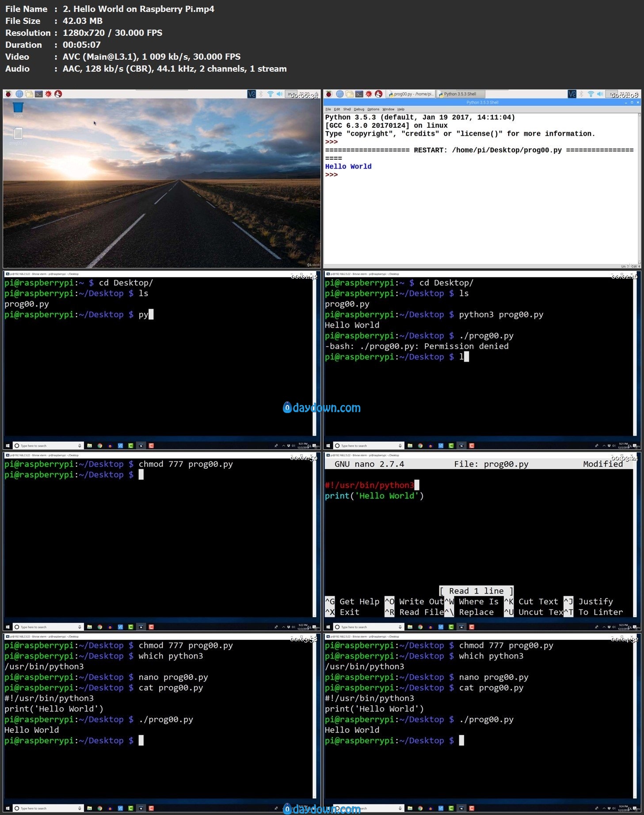Open the Options menu in the Python Shell

point(373,109)
